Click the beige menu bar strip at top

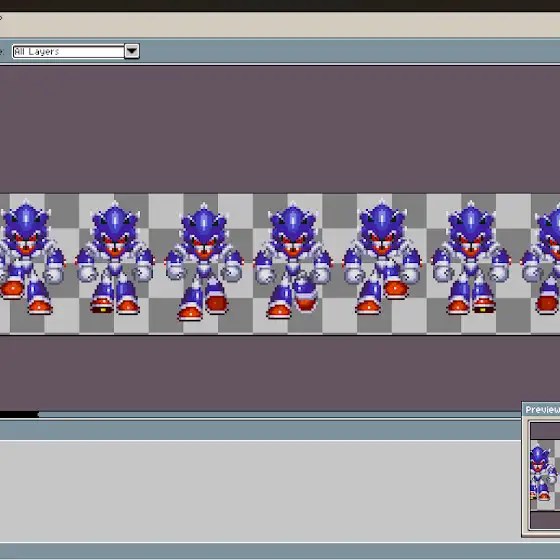pyautogui.click(x=280, y=24)
